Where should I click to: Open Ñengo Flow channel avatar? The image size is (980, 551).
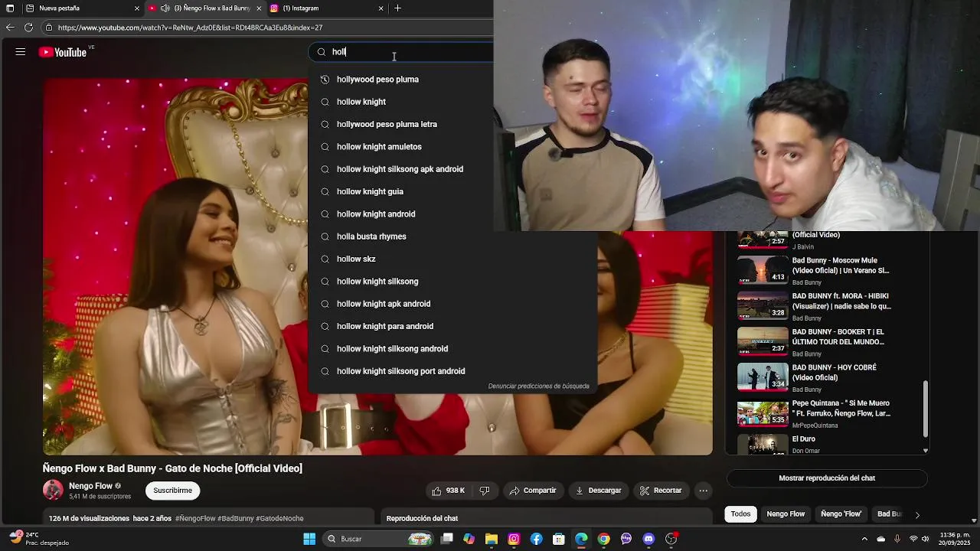(x=53, y=490)
